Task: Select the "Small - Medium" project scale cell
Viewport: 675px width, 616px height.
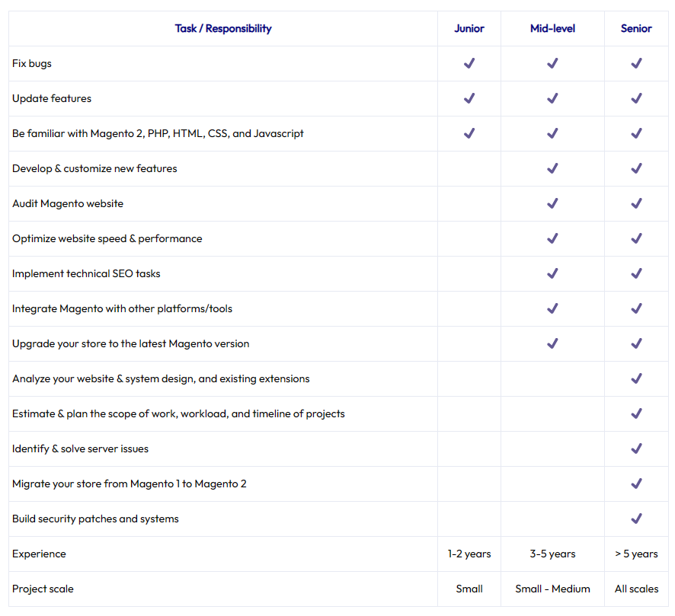Action: coord(552,589)
